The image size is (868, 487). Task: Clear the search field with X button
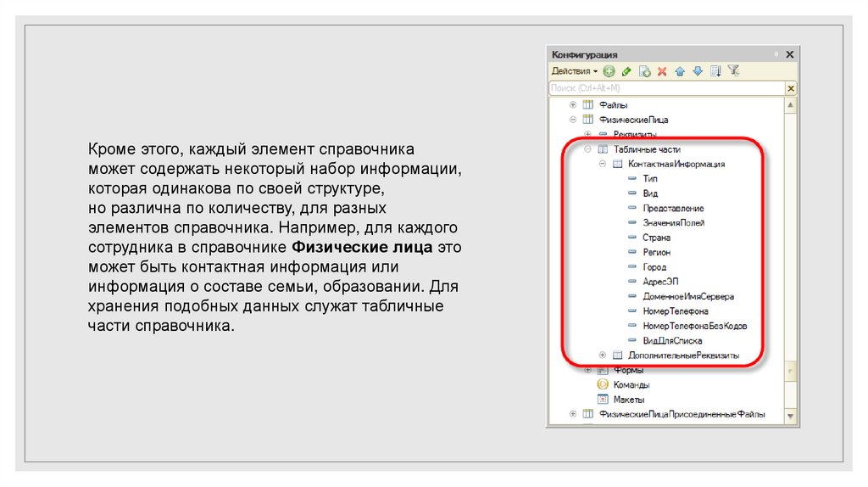pyautogui.click(x=791, y=88)
